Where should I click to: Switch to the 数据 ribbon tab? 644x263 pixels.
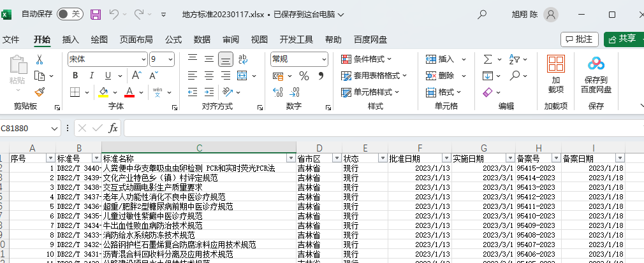pyautogui.click(x=202, y=39)
